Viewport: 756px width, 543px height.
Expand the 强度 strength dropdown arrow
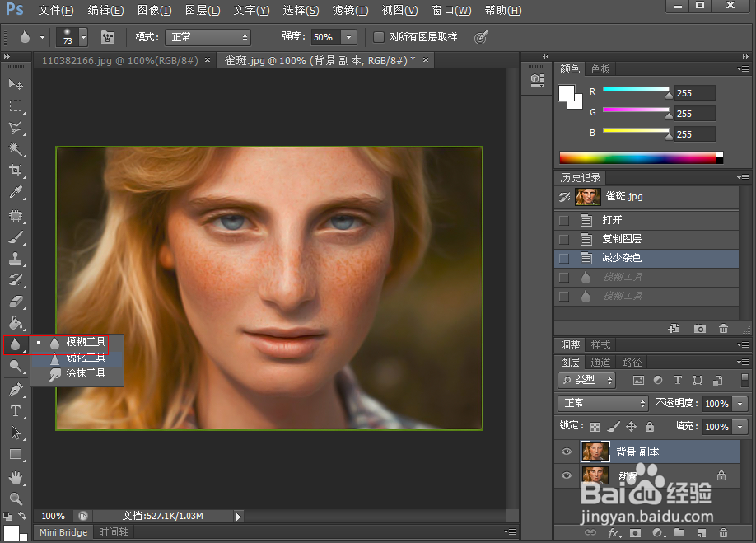pos(348,37)
